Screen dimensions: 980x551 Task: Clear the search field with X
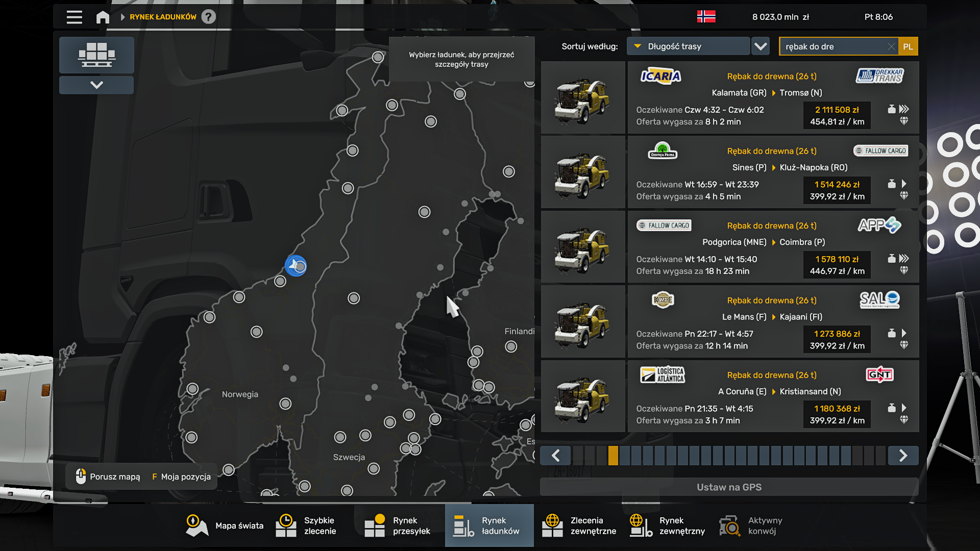pos(891,46)
